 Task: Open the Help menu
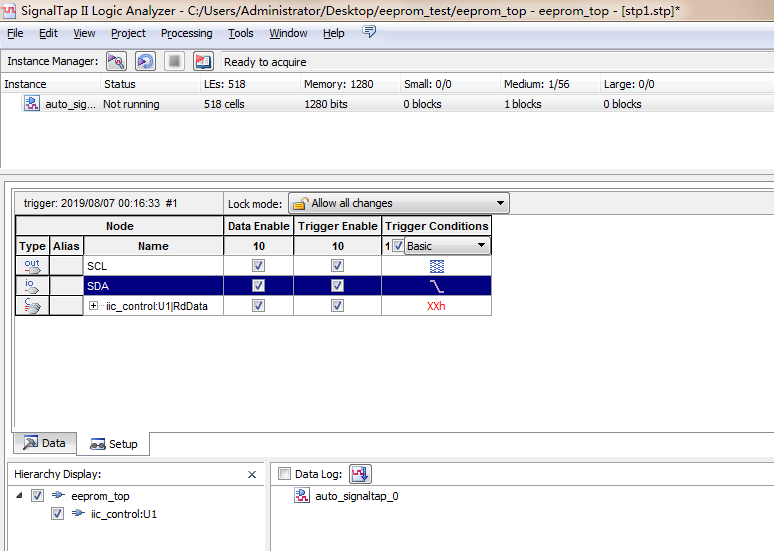tap(334, 33)
